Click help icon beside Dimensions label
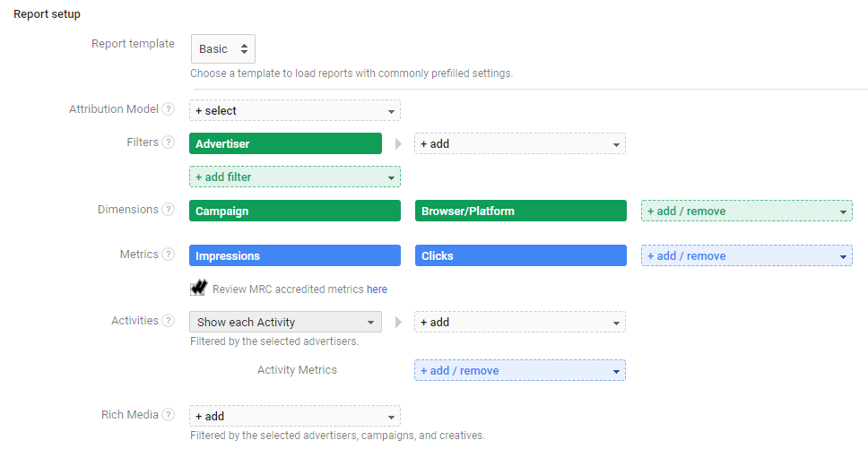This screenshot has height=449, width=868. [168, 210]
